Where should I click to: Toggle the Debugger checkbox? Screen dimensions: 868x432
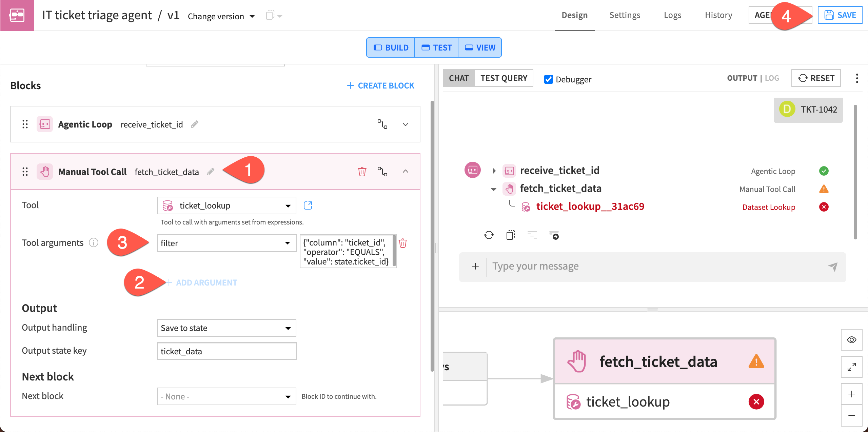[x=548, y=79]
